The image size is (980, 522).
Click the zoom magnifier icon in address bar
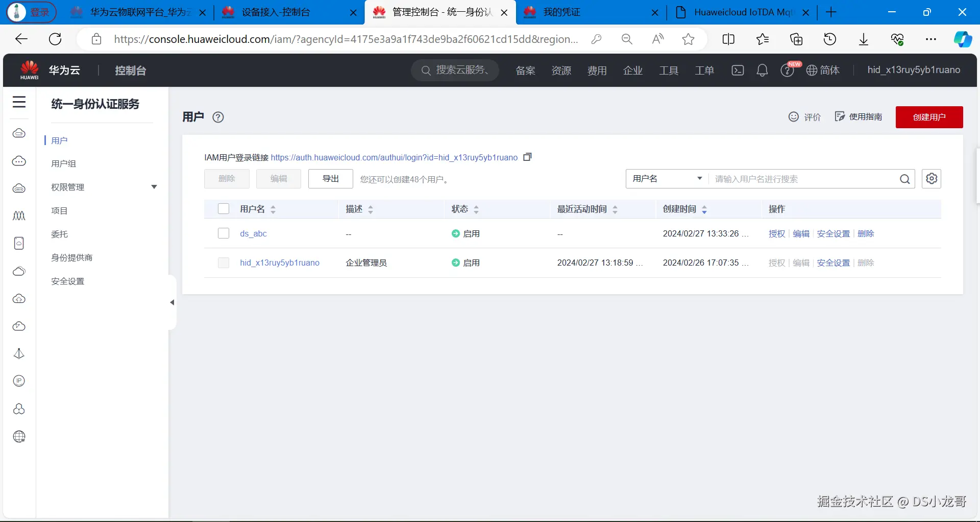[627, 39]
